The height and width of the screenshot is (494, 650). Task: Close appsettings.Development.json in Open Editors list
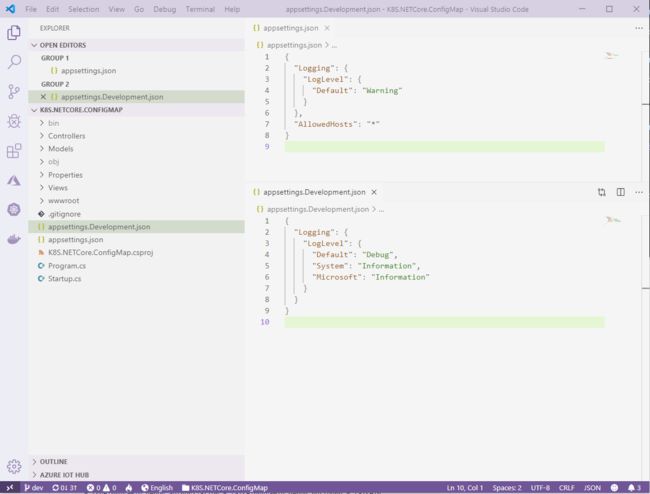43,97
